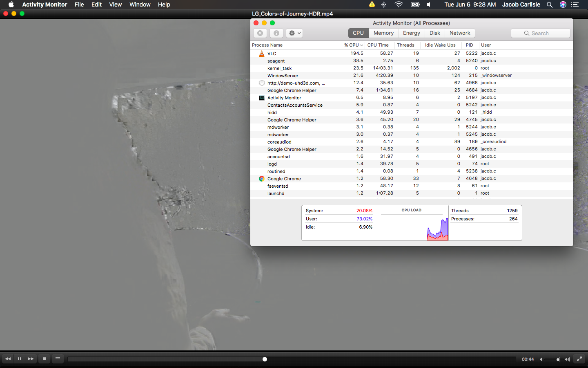Switch to the Network tab
The width and height of the screenshot is (588, 368).
tap(460, 33)
